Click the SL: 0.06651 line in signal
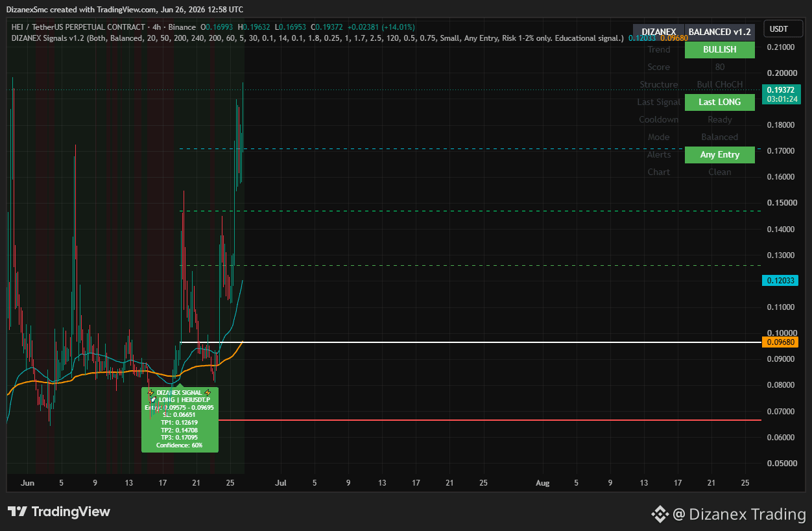This screenshot has width=812, height=531. tap(179, 415)
